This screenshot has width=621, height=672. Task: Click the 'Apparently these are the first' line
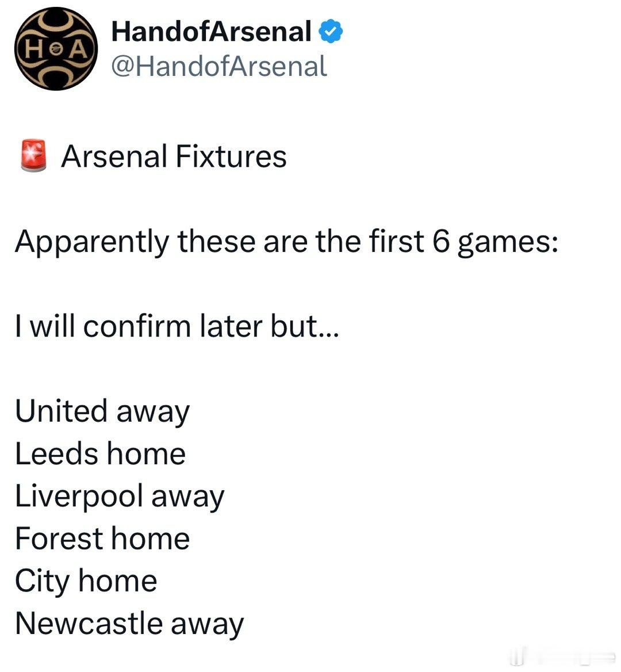(219, 242)
